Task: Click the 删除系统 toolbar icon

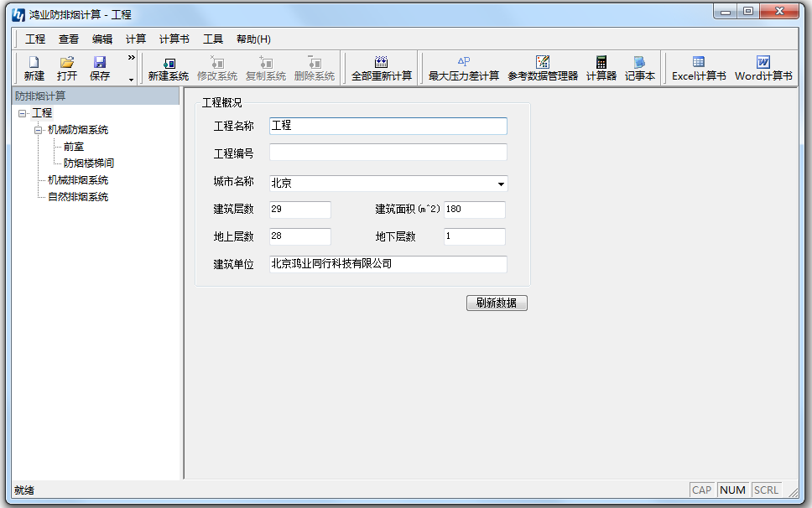Action: (x=313, y=67)
